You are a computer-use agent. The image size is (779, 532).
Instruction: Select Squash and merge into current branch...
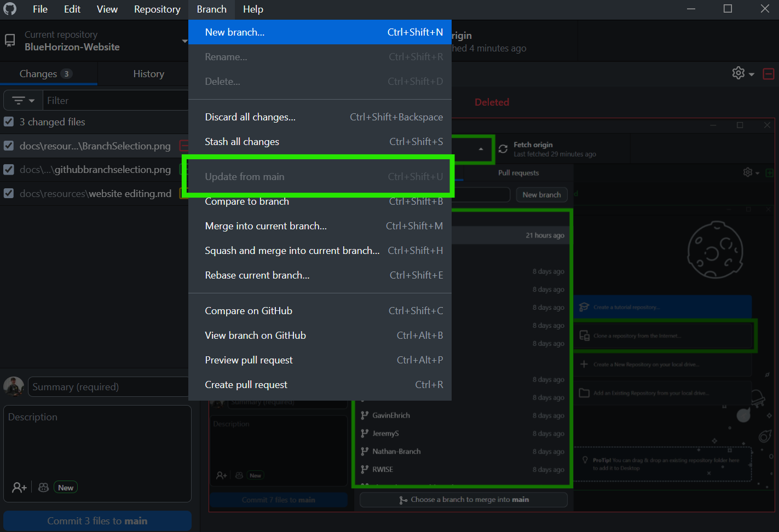(320, 251)
